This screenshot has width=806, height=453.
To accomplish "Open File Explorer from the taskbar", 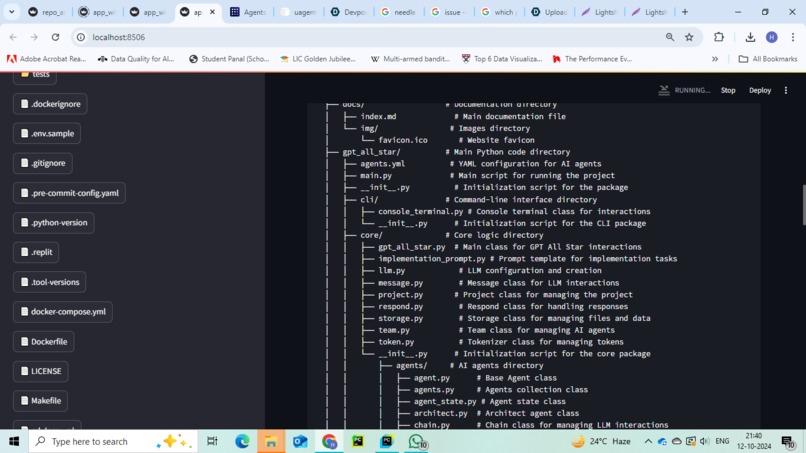I will (x=271, y=441).
